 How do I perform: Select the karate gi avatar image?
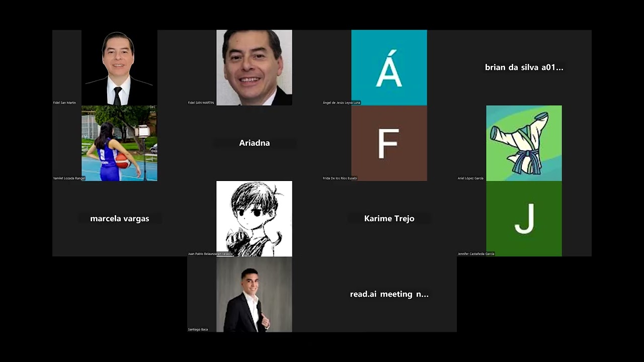[x=524, y=143]
